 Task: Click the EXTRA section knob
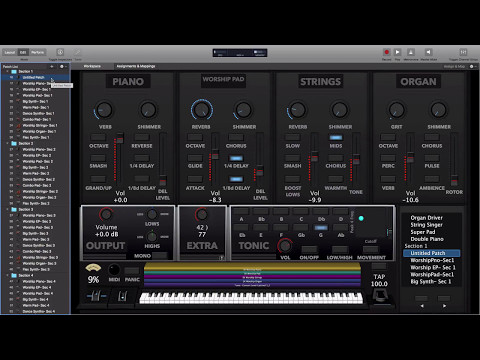[201, 214]
